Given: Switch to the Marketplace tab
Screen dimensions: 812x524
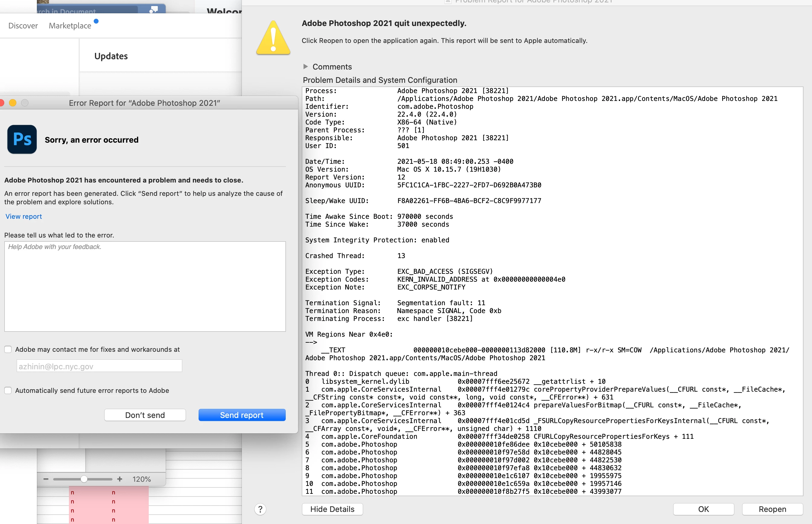Looking at the screenshot, I should 70,26.
